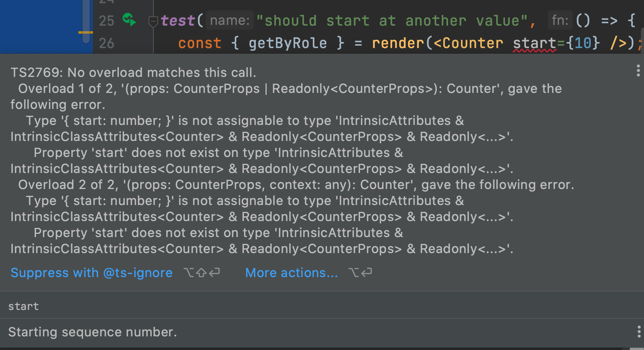Click line number 26 in the gutter

(107, 43)
